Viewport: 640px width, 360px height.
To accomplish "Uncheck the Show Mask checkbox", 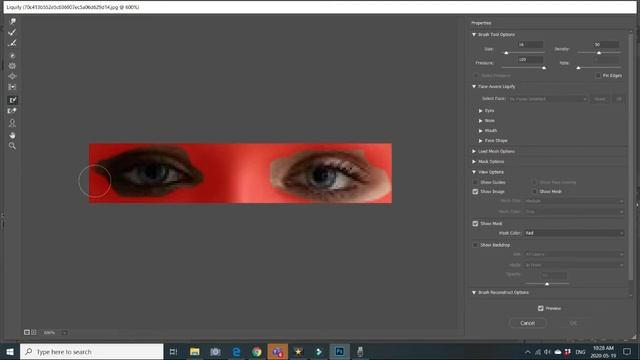I will (475, 224).
